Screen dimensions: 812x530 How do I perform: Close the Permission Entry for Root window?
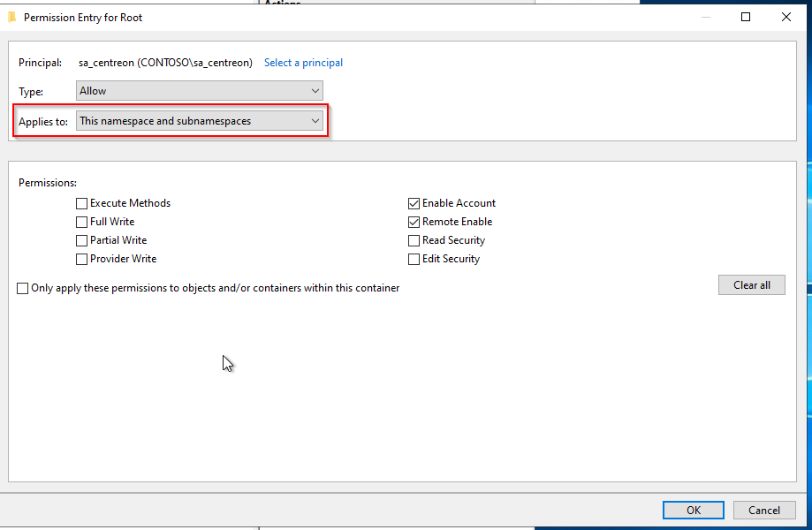(786, 17)
